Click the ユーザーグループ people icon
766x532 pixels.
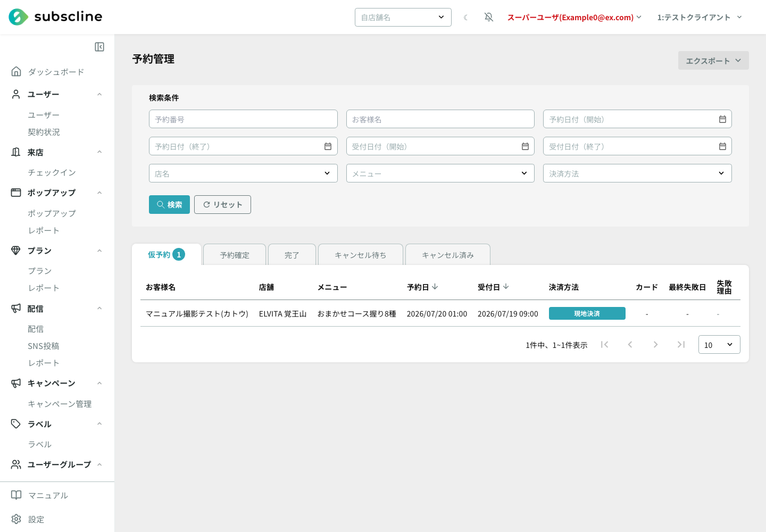coord(16,464)
